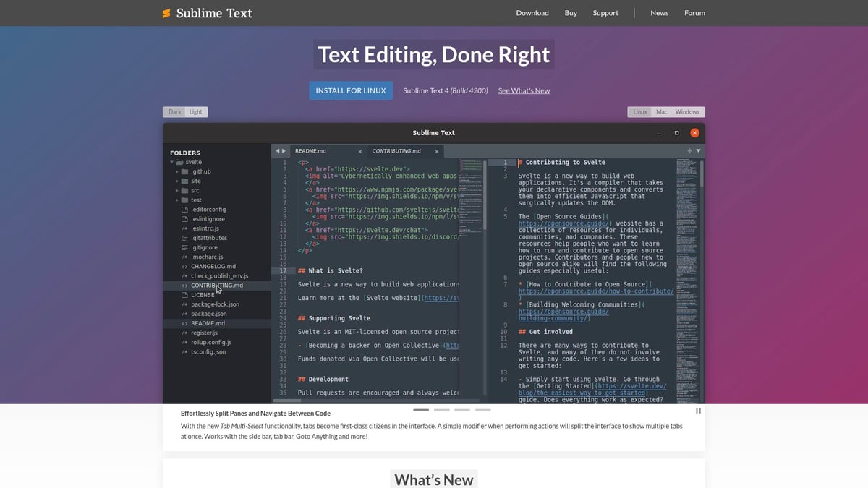
Task: Expand the src folder arrow
Action: tap(176, 191)
